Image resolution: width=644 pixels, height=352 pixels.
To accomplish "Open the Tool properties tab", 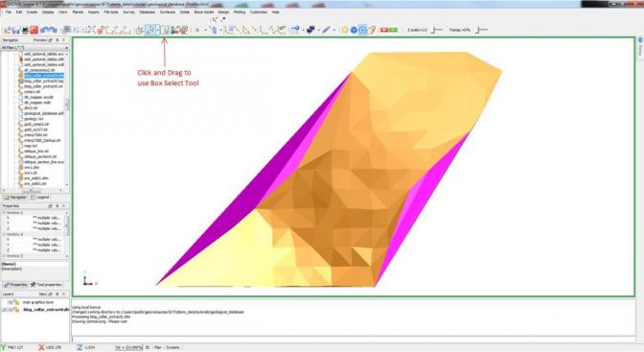I will [46, 285].
